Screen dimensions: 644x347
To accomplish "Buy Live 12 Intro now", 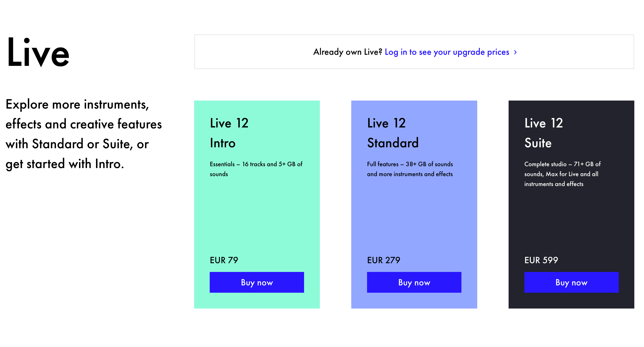I will (257, 282).
